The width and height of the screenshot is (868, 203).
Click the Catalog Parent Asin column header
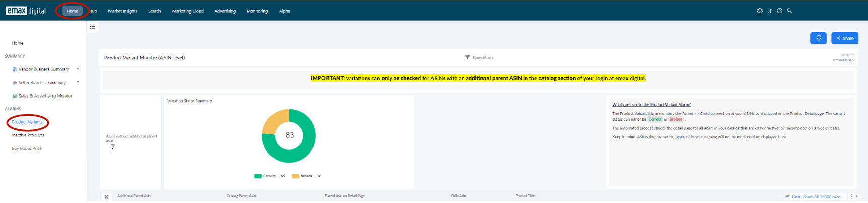241,196
